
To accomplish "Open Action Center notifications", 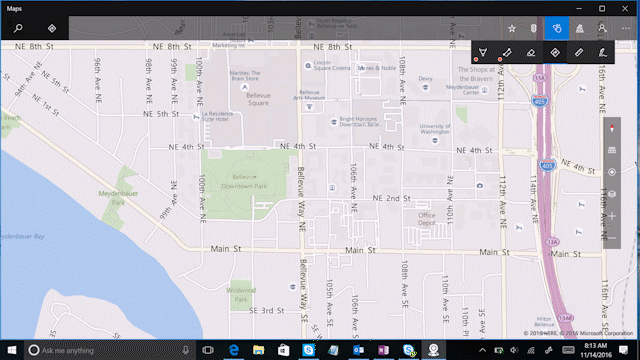I will coord(623,350).
